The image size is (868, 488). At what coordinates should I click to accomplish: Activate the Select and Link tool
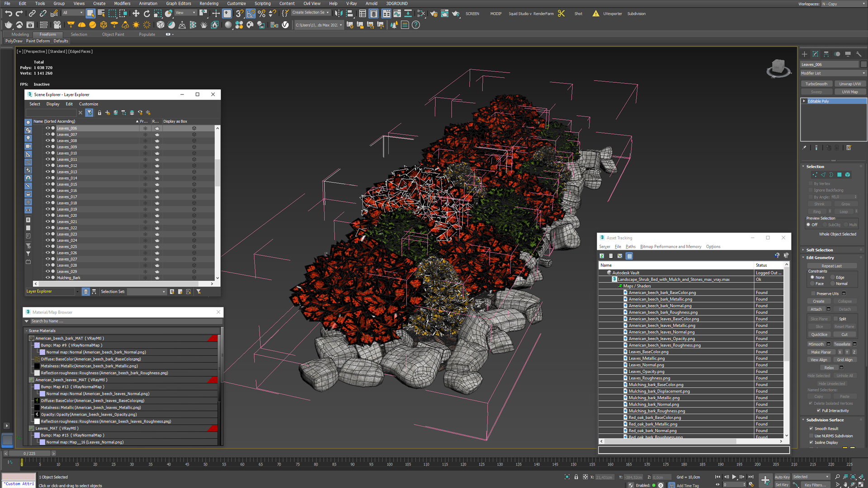pos(32,14)
